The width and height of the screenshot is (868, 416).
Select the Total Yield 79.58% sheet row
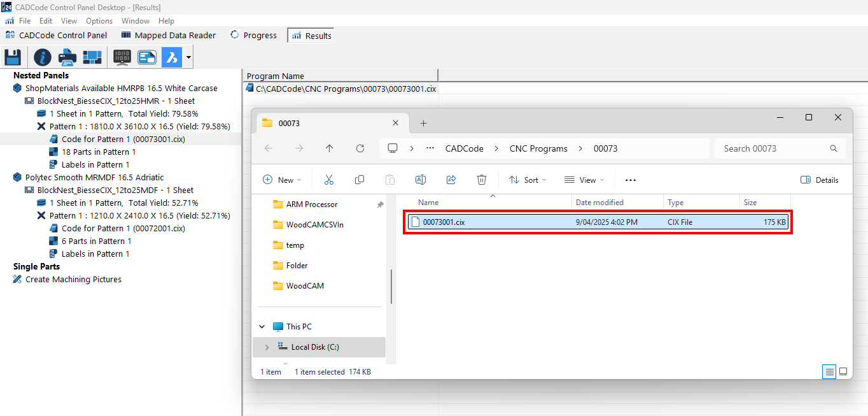(123, 114)
